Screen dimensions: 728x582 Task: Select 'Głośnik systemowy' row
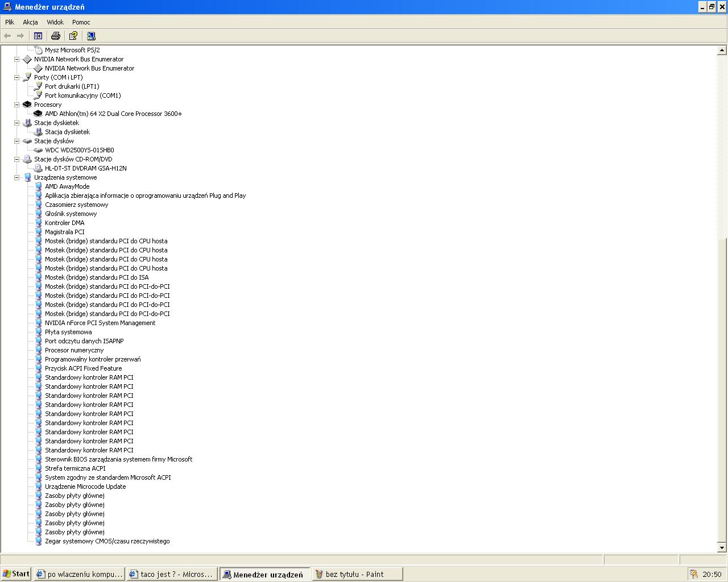point(71,214)
